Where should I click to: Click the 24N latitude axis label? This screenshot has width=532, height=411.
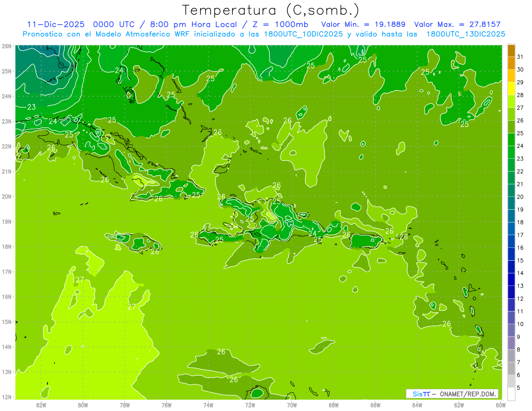(x=6, y=96)
